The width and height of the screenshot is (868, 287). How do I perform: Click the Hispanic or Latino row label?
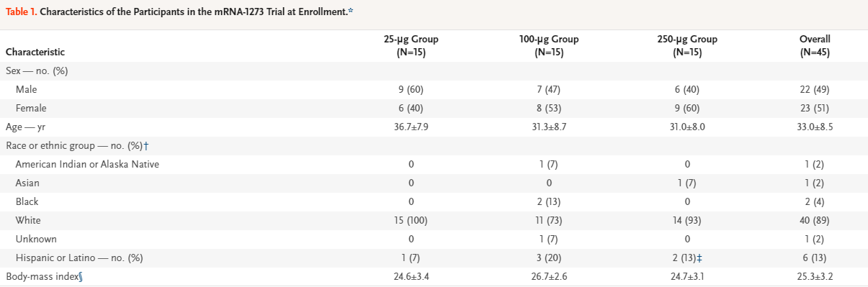click(x=81, y=258)
